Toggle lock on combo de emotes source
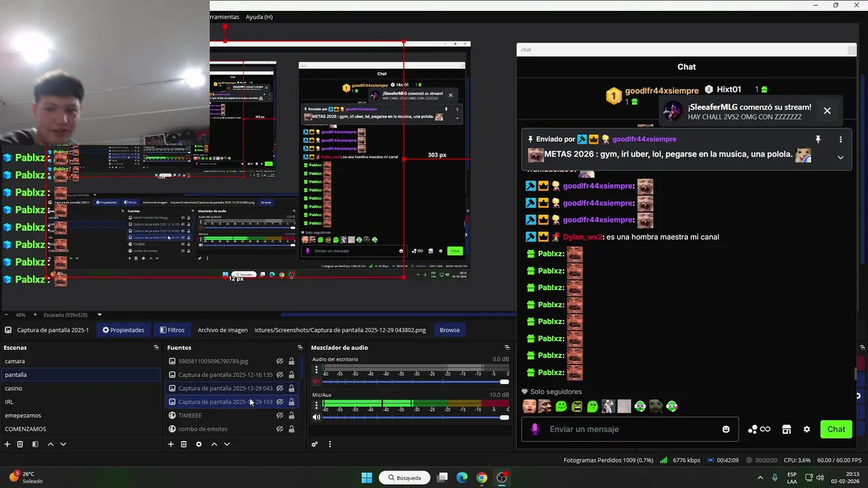Screen dimensions: 868x488 292,429
